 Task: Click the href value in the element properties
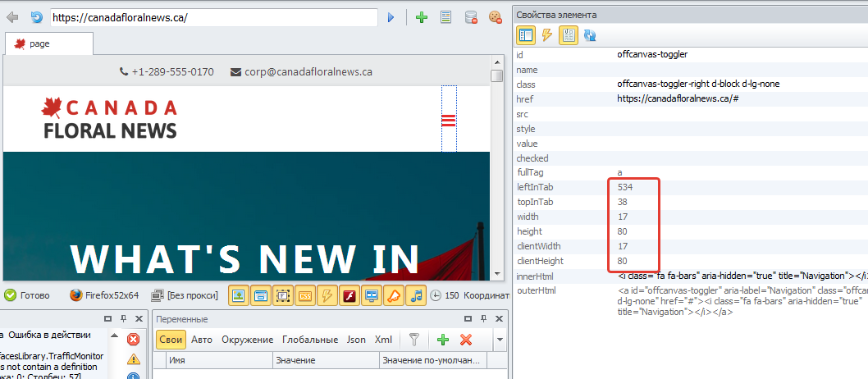click(678, 99)
